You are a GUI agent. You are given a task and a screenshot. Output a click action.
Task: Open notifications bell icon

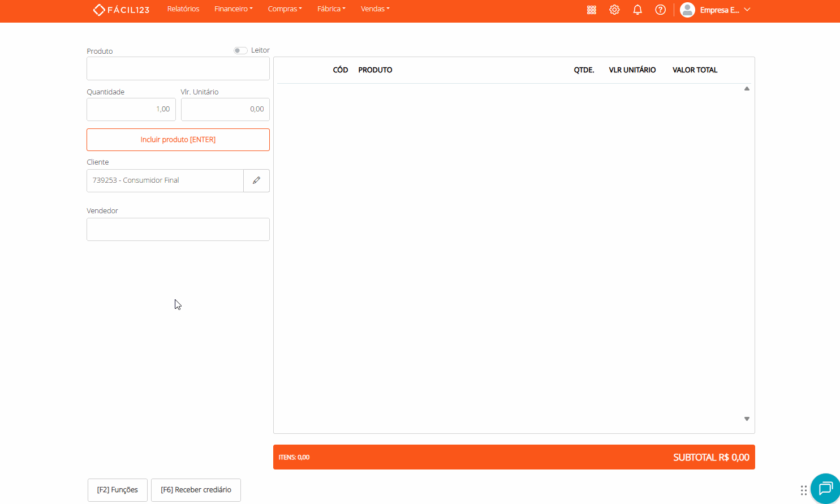pyautogui.click(x=637, y=10)
